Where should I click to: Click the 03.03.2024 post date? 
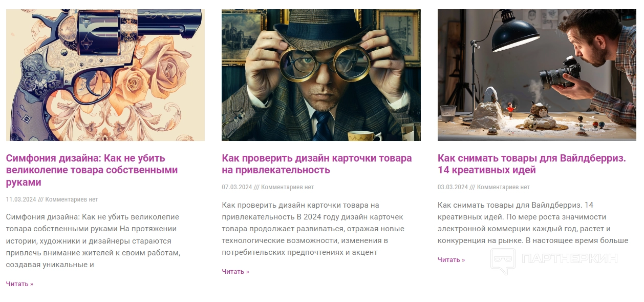coord(453,187)
